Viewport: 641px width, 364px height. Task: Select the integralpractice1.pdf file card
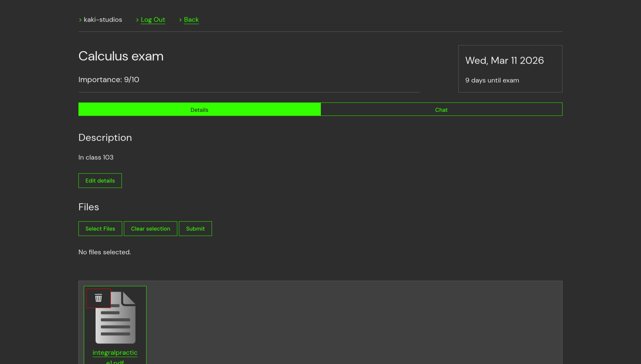pos(115,324)
